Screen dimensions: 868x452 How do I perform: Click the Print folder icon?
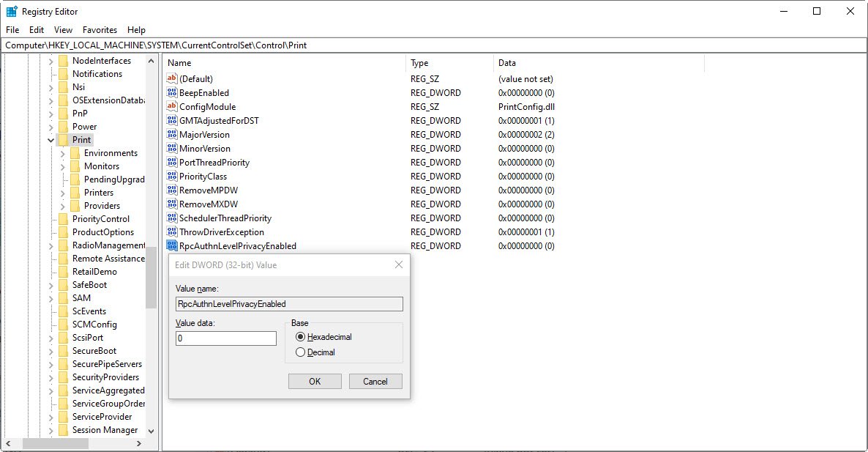click(63, 140)
